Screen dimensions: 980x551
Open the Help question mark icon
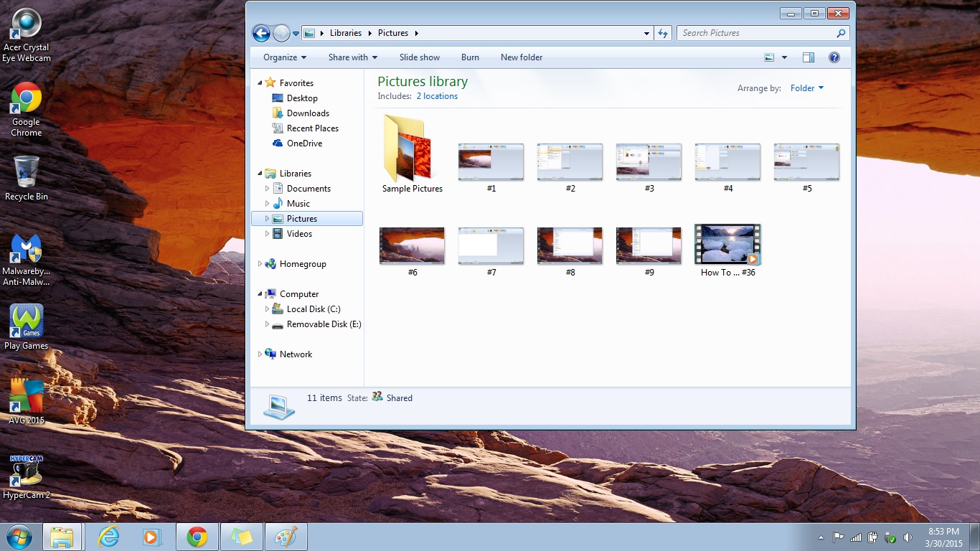834,57
